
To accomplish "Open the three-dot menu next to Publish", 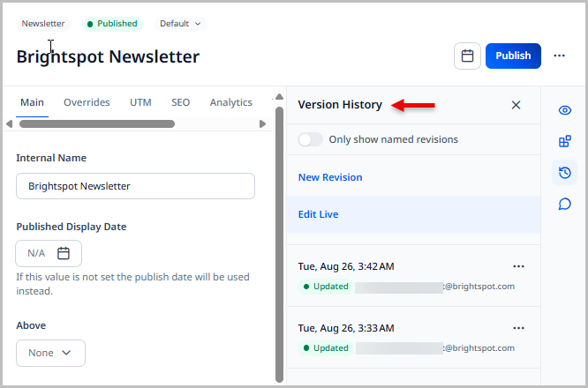I will pos(559,56).
